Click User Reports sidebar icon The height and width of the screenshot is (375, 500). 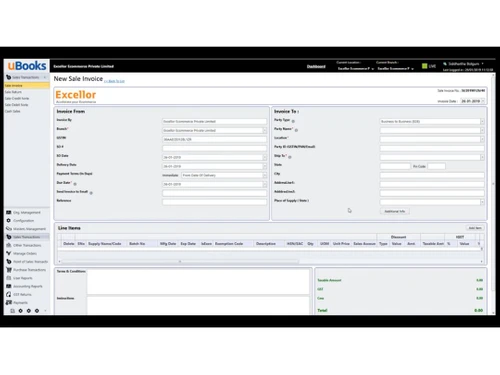click(x=9, y=278)
